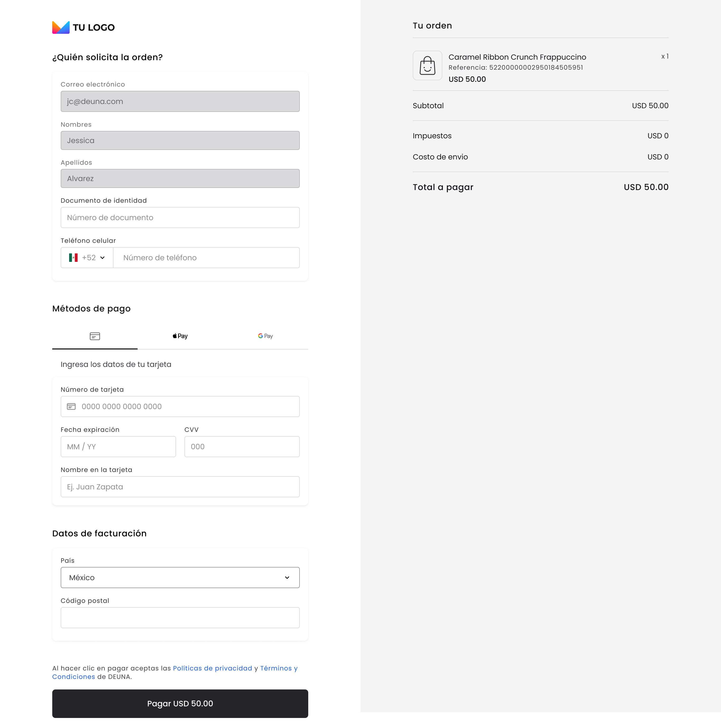
Task: Click the Impuestos USD 0 value
Action: pyautogui.click(x=658, y=136)
